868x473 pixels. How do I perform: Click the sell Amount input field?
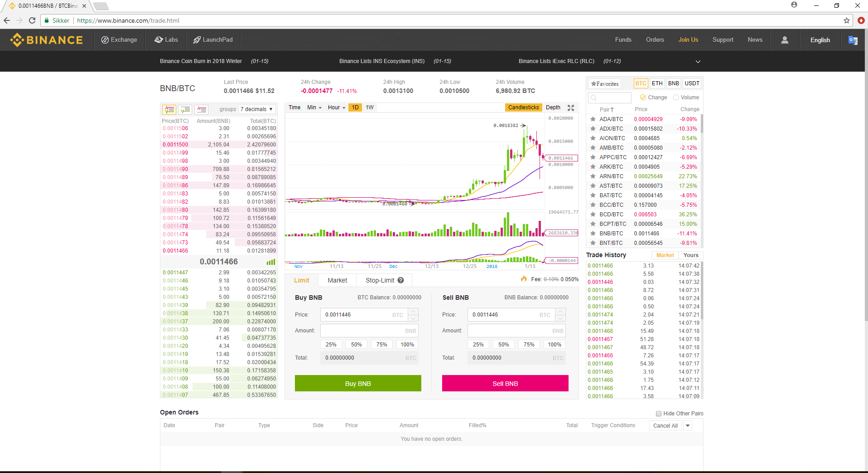(x=516, y=331)
